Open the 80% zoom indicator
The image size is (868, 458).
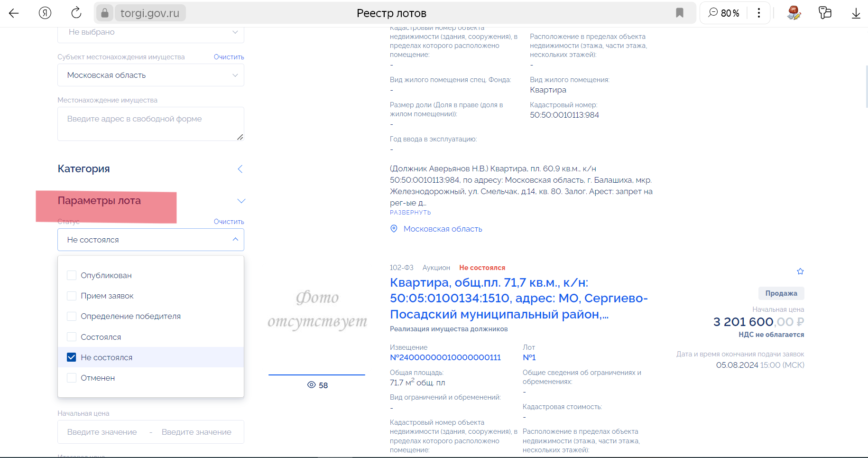[x=723, y=13]
